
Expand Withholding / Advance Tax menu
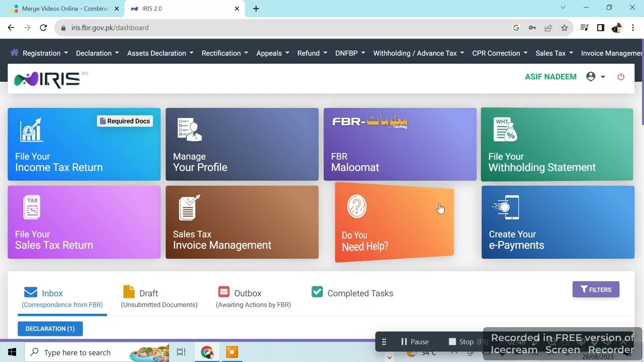(x=419, y=53)
